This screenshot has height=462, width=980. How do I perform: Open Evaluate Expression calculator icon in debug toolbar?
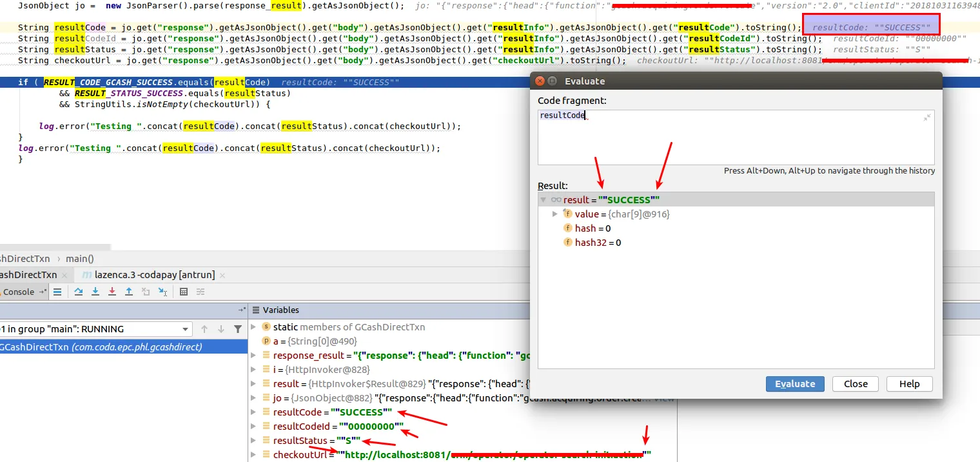(184, 292)
